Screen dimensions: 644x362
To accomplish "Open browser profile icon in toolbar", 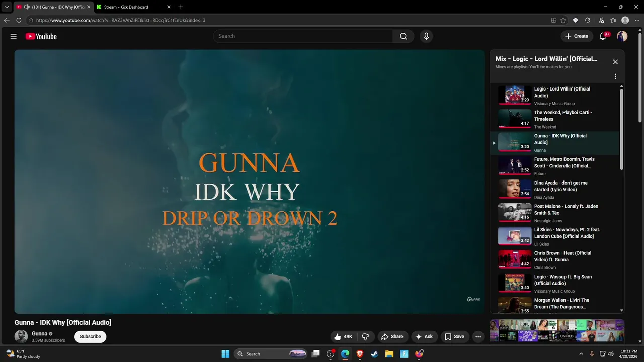I will 625,20.
